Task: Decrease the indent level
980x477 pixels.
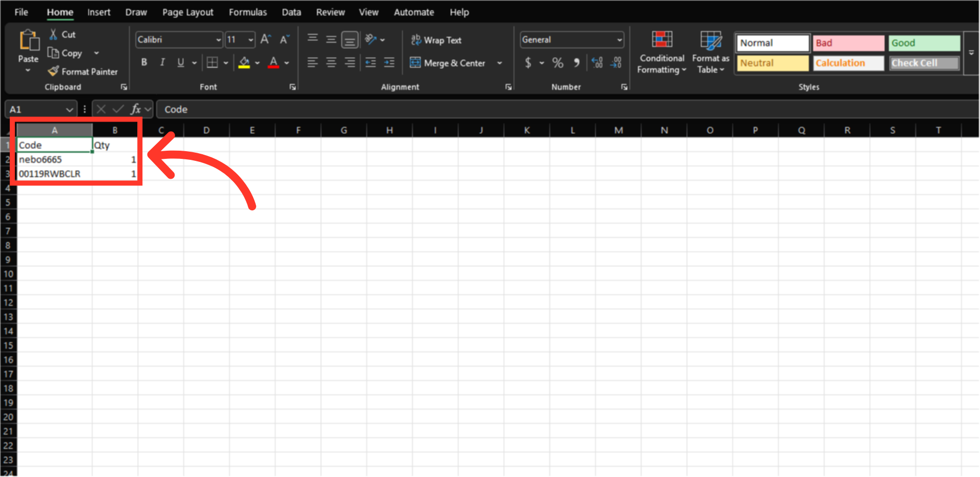Action: [371, 62]
